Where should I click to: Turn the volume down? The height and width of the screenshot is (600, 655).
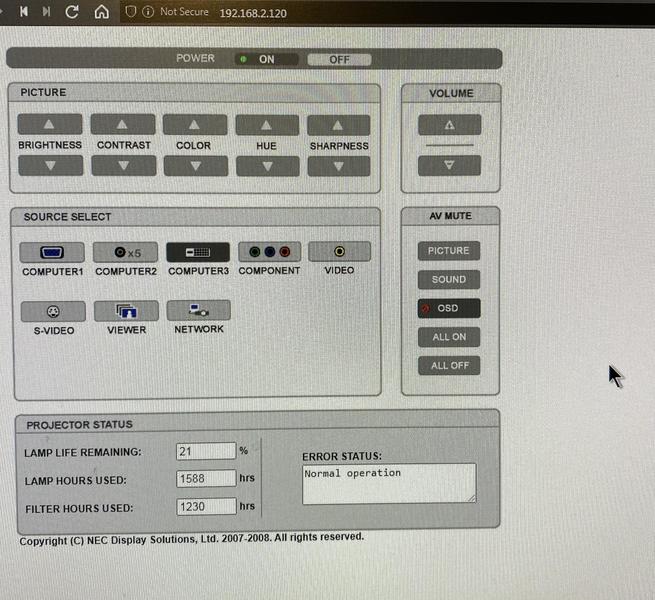pyautogui.click(x=449, y=165)
